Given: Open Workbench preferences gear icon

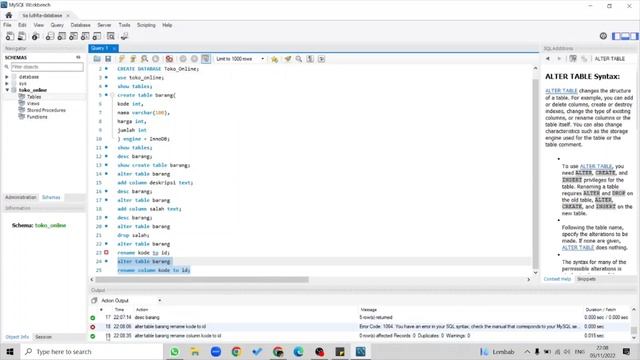Looking at the screenshot, I should pyautogui.click(x=603, y=36).
